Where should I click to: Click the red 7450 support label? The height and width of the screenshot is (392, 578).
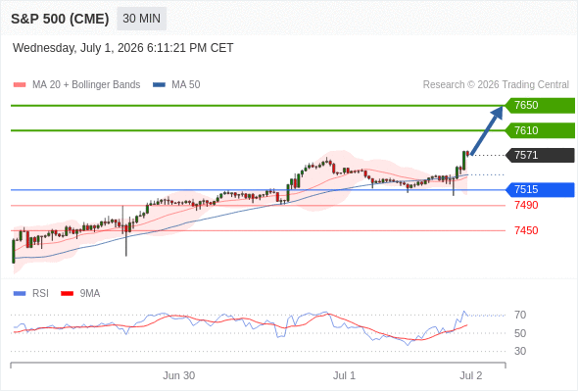tap(526, 230)
